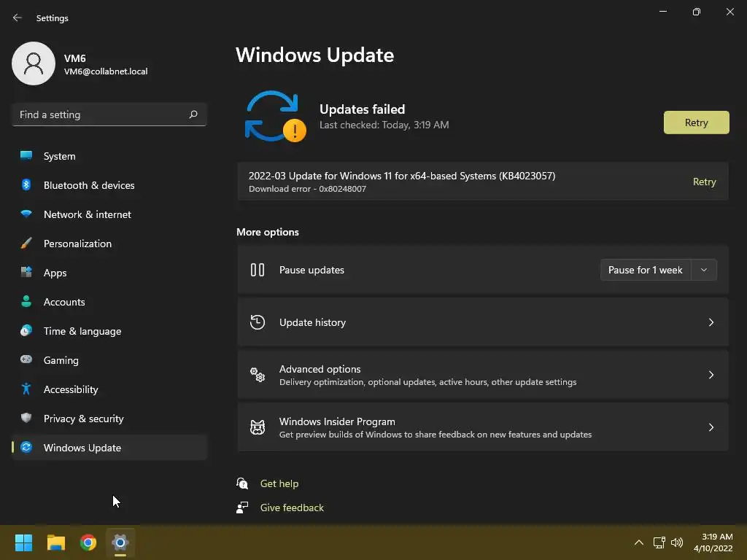Click the VM6 account name
This screenshot has height=560, width=747.
coord(75,58)
